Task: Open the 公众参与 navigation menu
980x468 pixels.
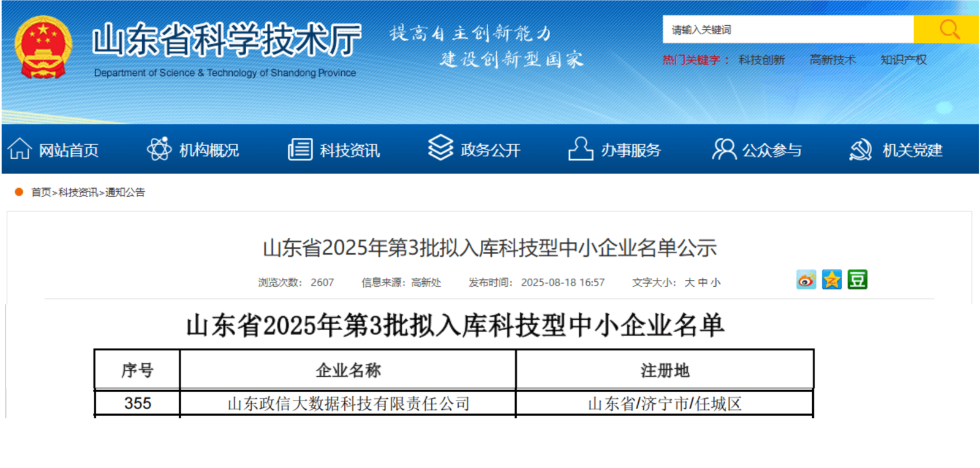Action: pyautogui.click(x=771, y=150)
